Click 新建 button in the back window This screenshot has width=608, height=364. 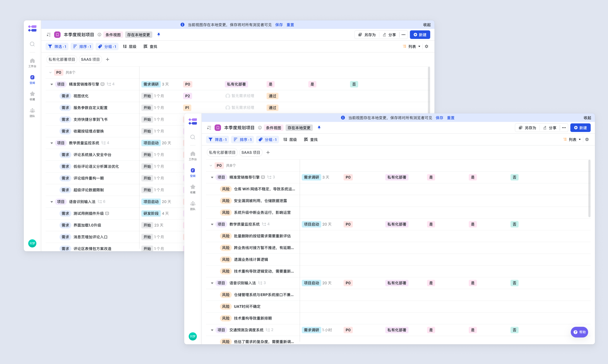point(420,35)
